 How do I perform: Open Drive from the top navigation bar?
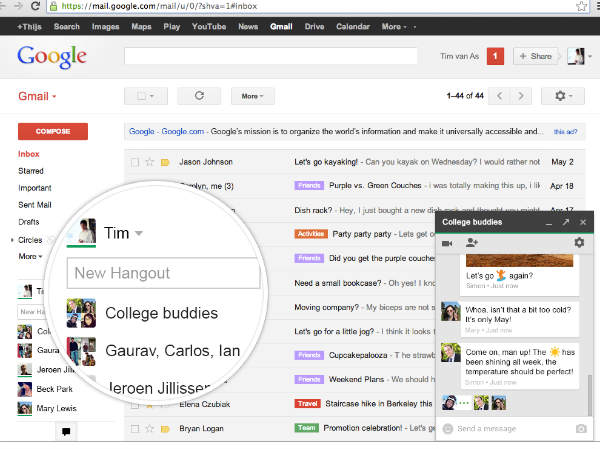click(x=314, y=26)
